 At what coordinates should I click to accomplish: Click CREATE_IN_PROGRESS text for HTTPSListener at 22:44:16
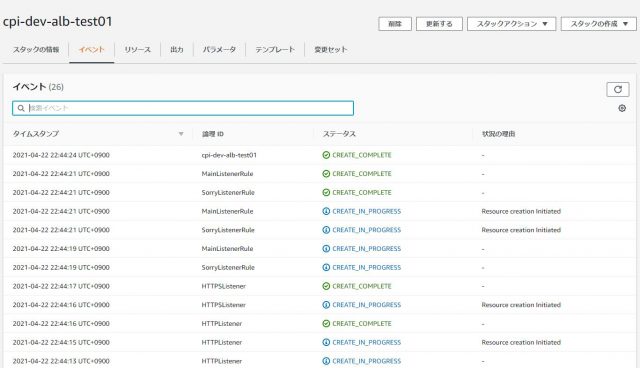pos(367,305)
